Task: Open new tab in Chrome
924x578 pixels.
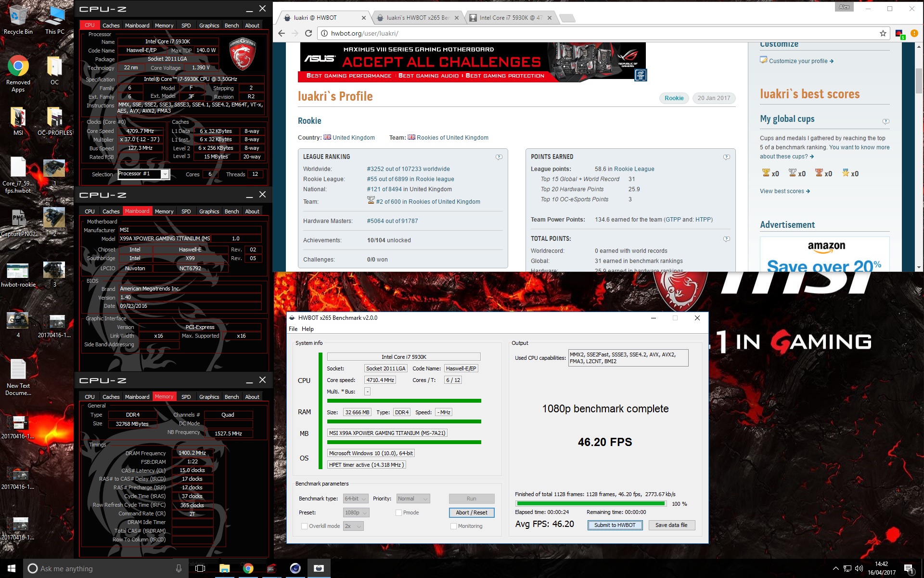Action: click(x=568, y=18)
